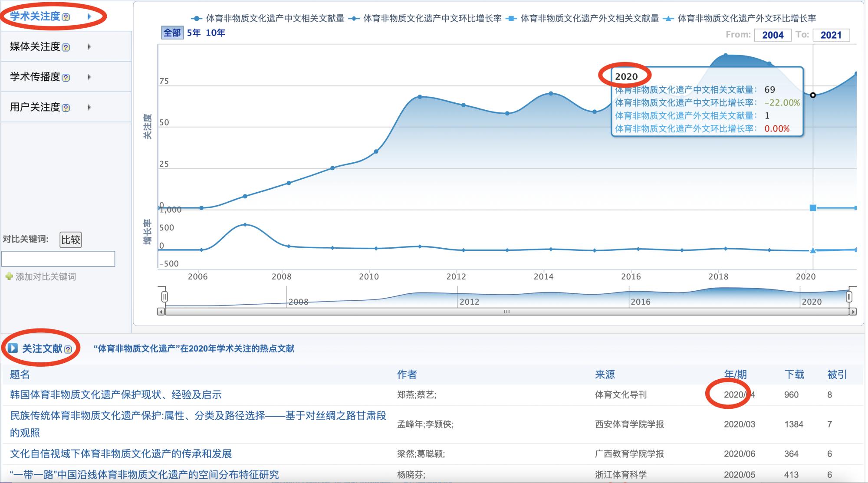
Task: Click blue play icon before 关注文献
Action: tap(13, 348)
